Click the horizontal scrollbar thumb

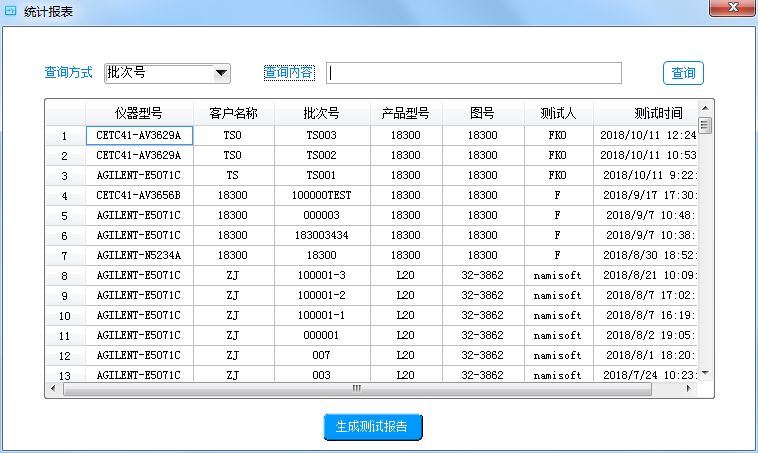357,389
